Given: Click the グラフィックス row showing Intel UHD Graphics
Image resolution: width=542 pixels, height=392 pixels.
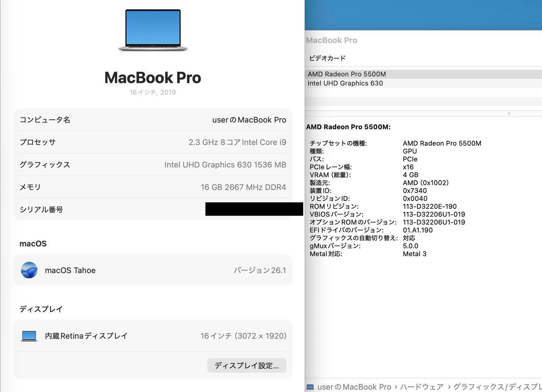Looking at the screenshot, I should (x=152, y=165).
